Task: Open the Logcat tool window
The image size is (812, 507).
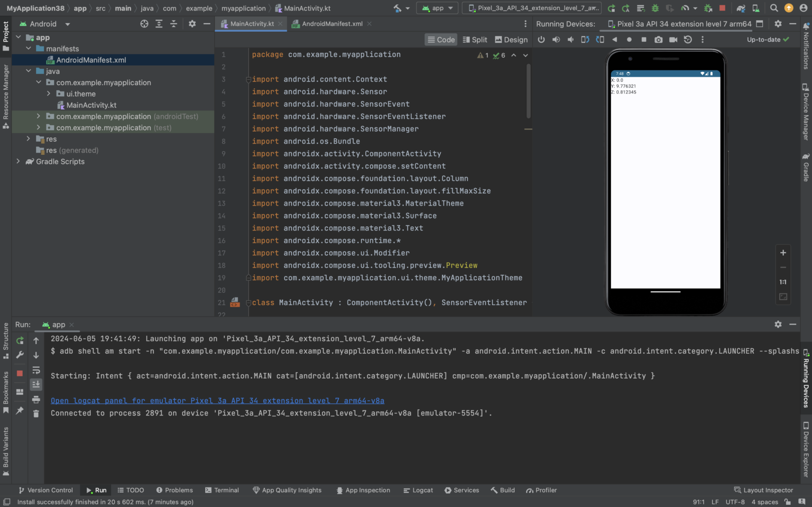Action: pyautogui.click(x=418, y=490)
